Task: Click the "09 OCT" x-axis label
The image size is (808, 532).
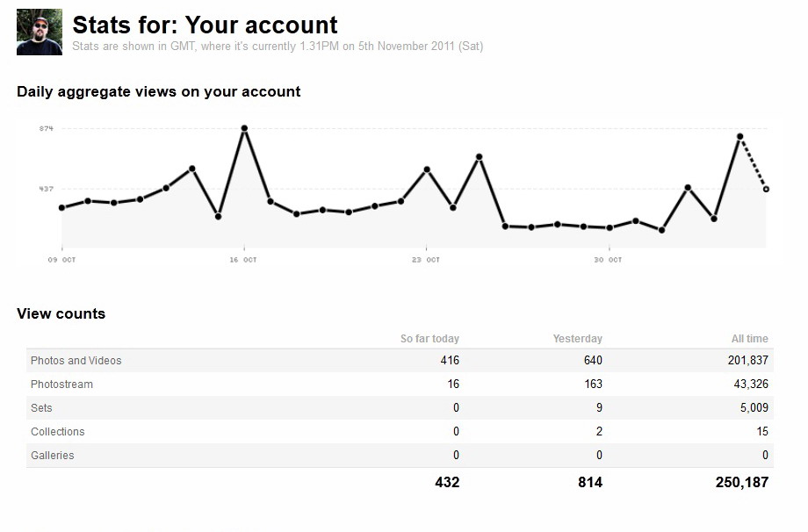Action: [x=61, y=260]
